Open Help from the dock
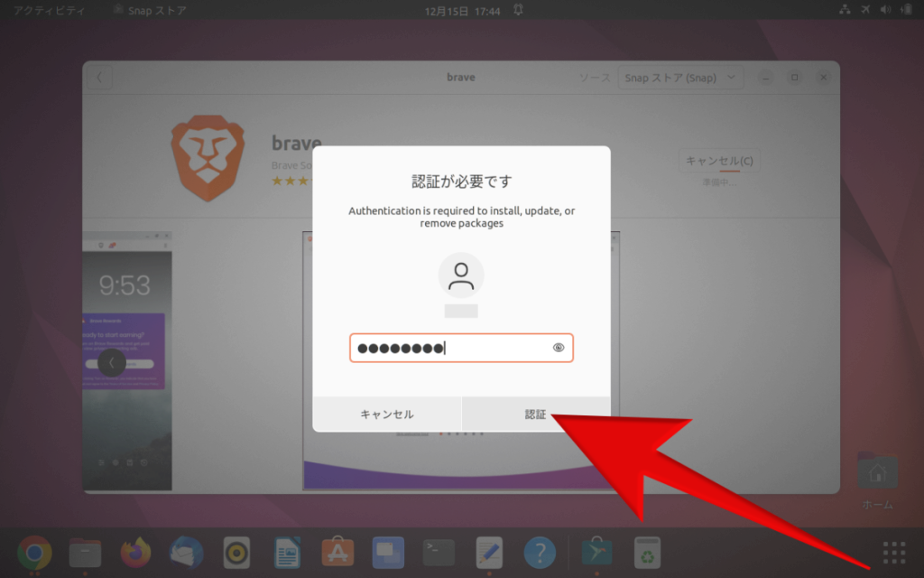The width and height of the screenshot is (924, 578). pyautogui.click(x=540, y=553)
